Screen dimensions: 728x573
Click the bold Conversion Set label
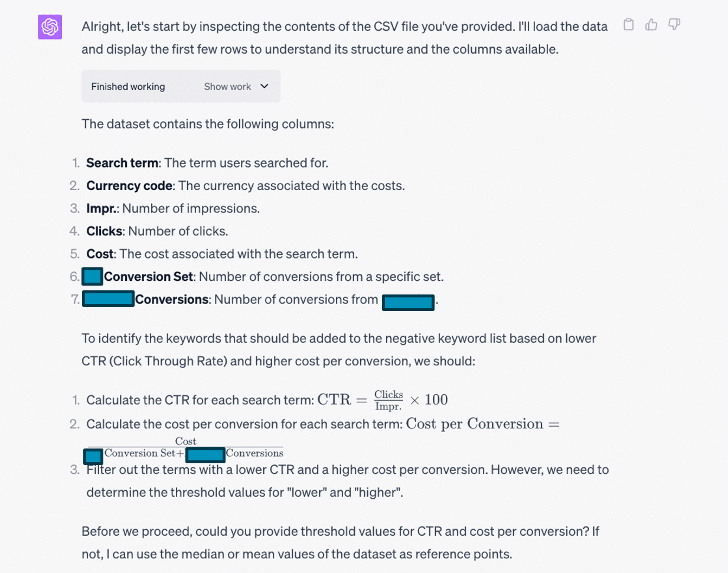149,277
